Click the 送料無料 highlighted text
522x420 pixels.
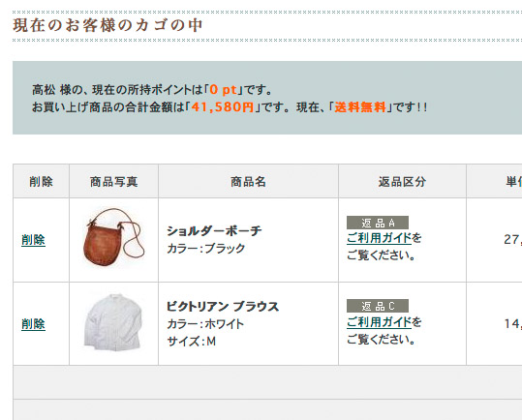click(360, 106)
